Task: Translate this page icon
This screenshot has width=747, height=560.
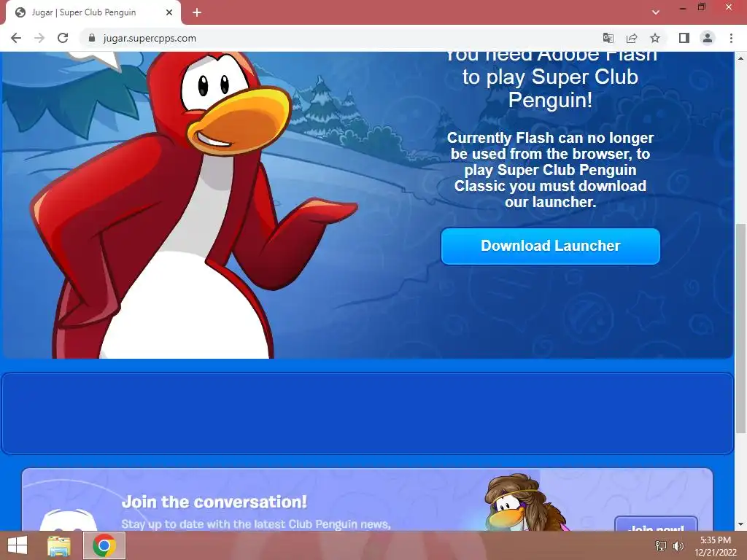Action: 608,38
